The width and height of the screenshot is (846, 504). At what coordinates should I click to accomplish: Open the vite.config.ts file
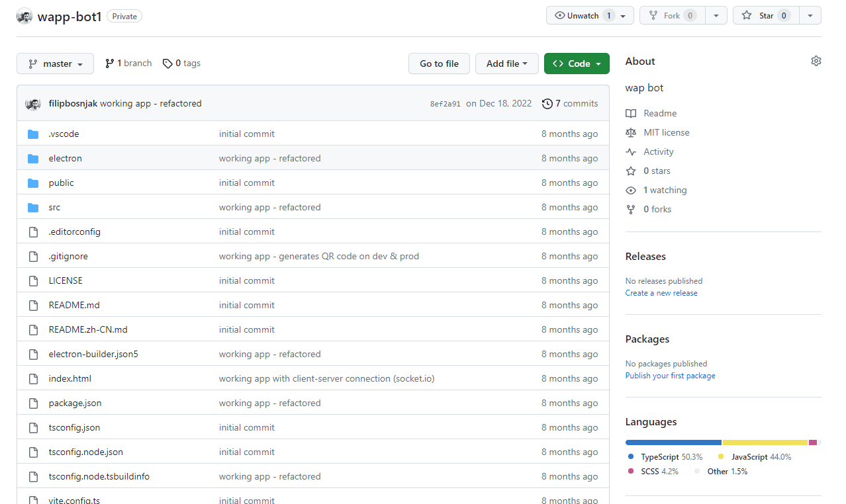click(x=75, y=499)
